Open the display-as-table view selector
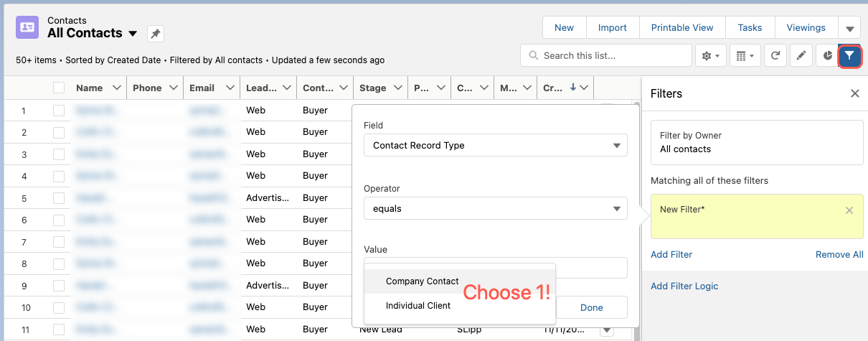The image size is (868, 341). [x=746, y=55]
